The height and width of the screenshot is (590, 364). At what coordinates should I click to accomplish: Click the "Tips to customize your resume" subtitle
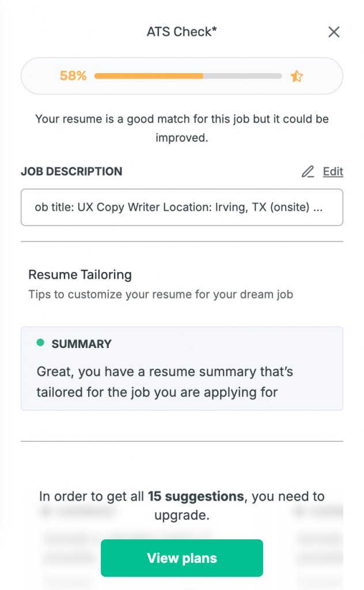[x=161, y=294]
